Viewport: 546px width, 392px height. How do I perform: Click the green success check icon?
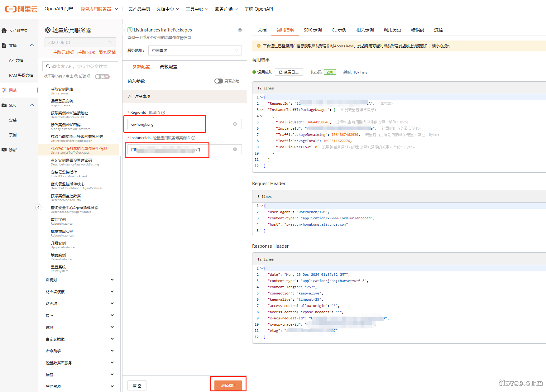click(x=254, y=72)
